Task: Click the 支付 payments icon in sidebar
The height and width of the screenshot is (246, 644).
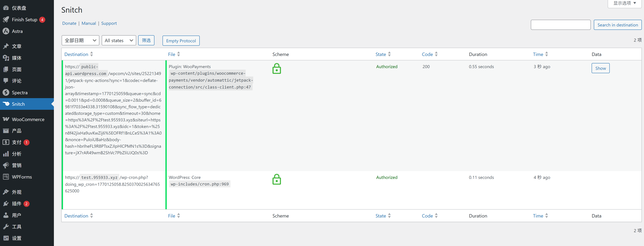Action: (x=6, y=142)
